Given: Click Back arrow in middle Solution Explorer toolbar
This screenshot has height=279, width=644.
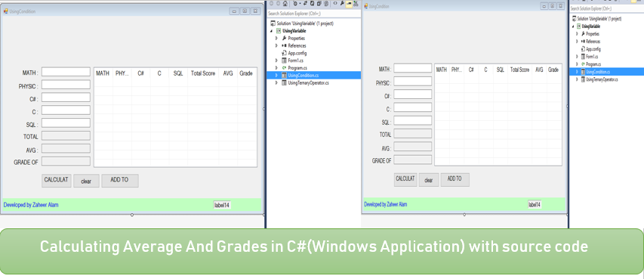Looking at the screenshot, I should coord(272,3).
